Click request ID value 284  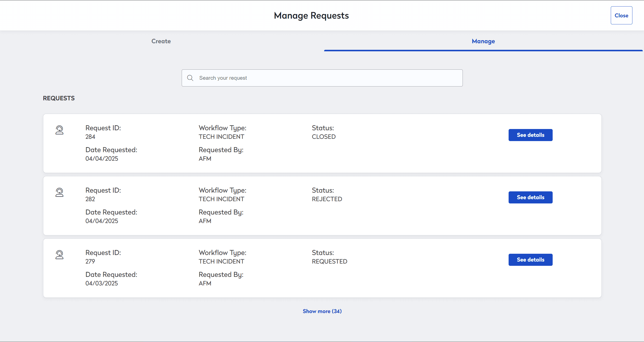point(90,137)
